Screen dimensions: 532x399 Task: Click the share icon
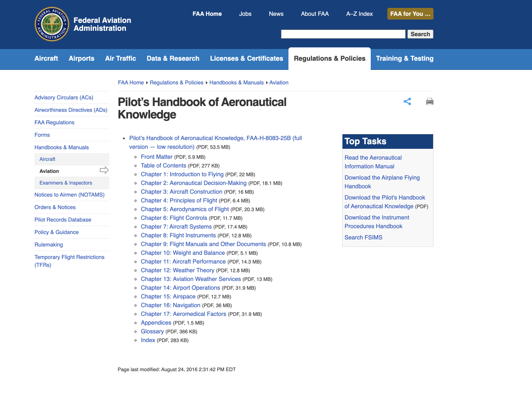pos(407,101)
